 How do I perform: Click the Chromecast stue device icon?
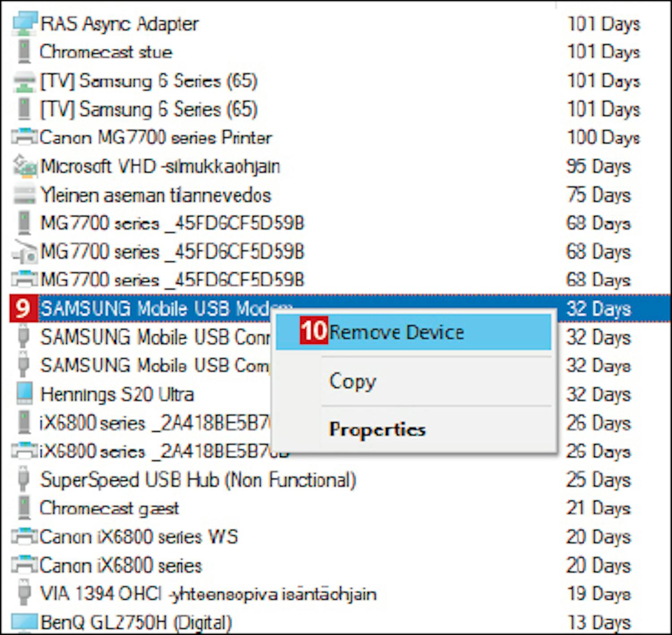click(x=24, y=52)
